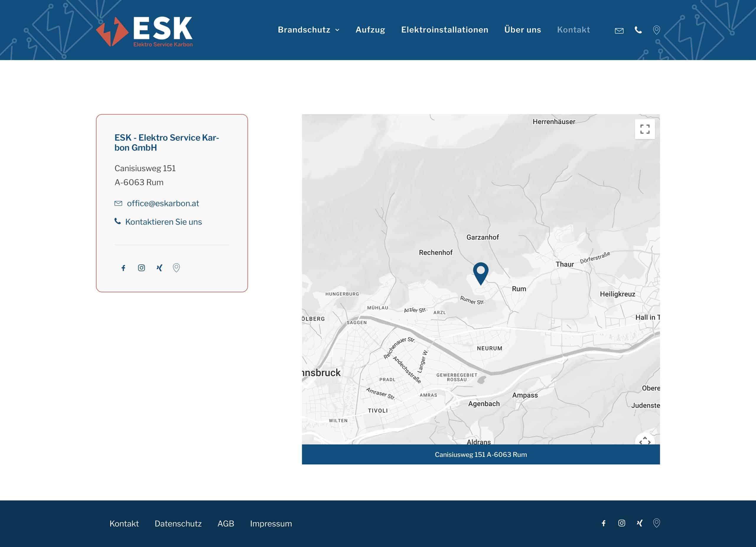Image resolution: width=756 pixels, height=547 pixels.
Task: Open Instagram icon in contact card
Action: [x=141, y=268]
